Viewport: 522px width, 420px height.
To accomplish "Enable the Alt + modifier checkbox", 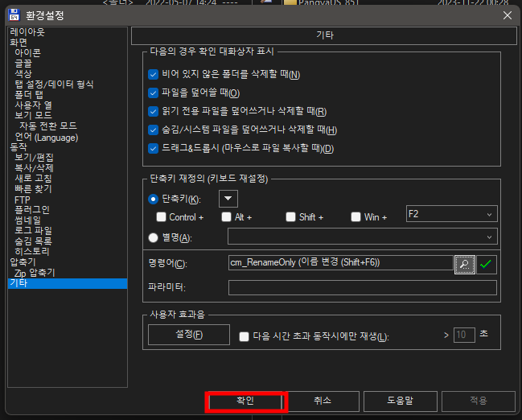I will tap(226, 217).
